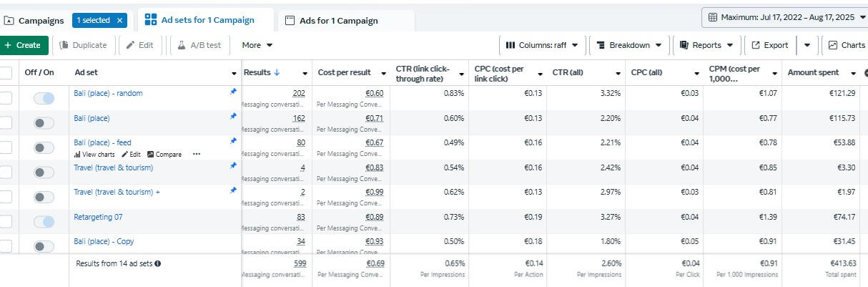Toggle the Bali (place) - random ad set off
This screenshot has height=287, width=868.
(x=44, y=99)
